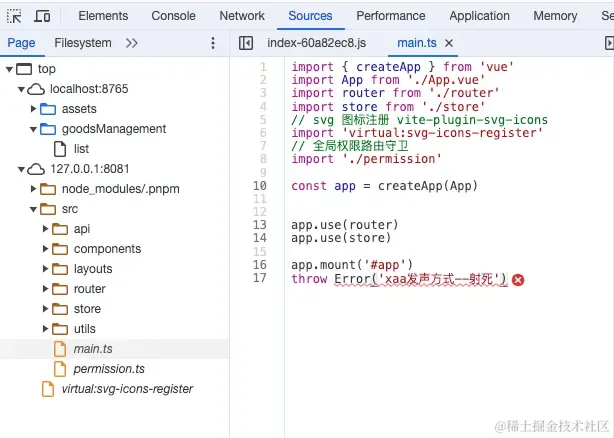Expand the router folder arrow
This screenshot has height=438, width=614.
[45, 288]
